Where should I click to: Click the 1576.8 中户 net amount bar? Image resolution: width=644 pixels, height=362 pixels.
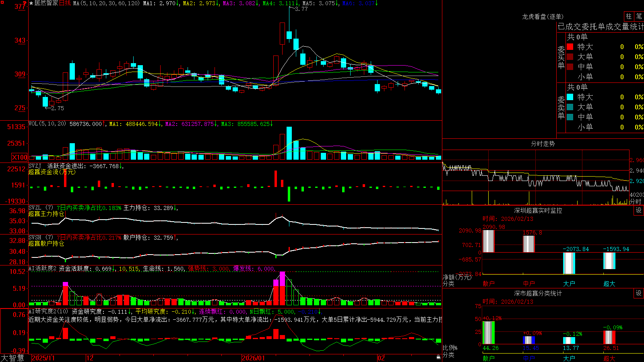529,244
